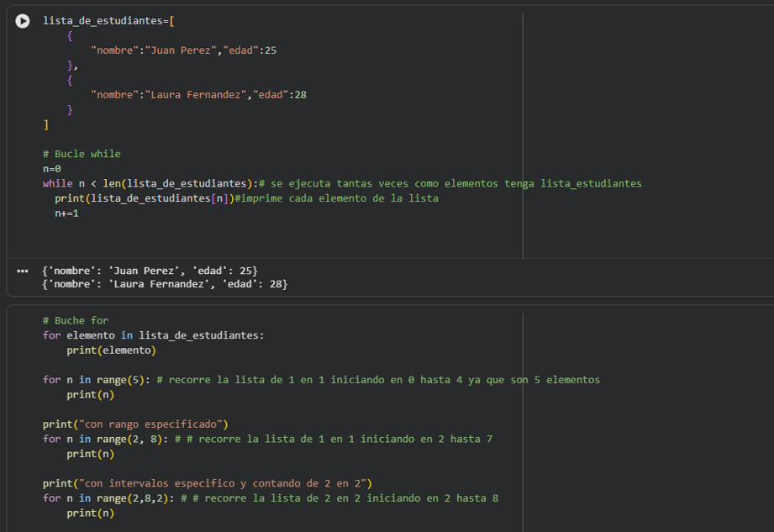Run the lista_de_estudiantes code cell
The height and width of the screenshot is (532, 774).
22,21
